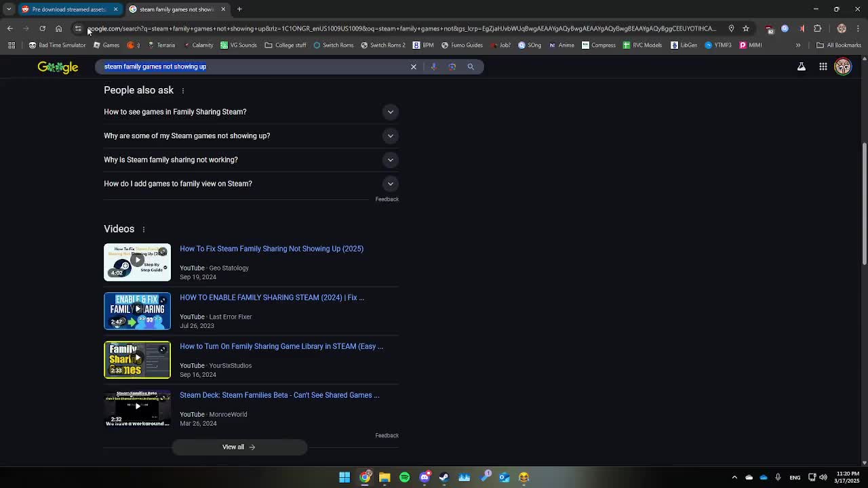Select the 'steam family games not showing' tab
Viewport: 868px width, 488px height.
coord(176,9)
